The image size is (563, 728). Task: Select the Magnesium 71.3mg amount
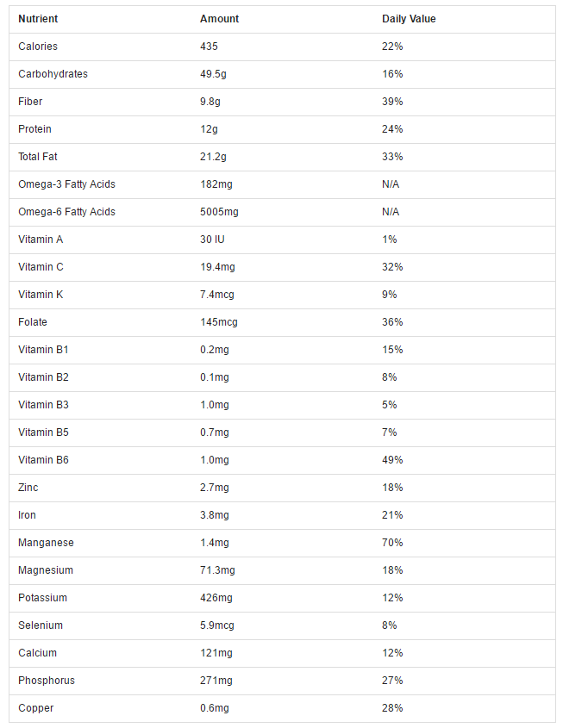pos(217,570)
